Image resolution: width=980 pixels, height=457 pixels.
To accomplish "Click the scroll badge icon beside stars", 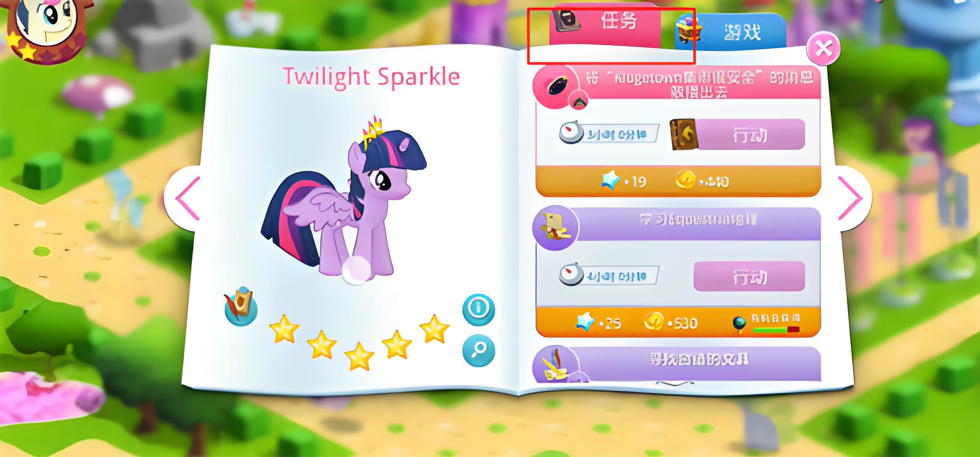I will pyautogui.click(x=241, y=307).
